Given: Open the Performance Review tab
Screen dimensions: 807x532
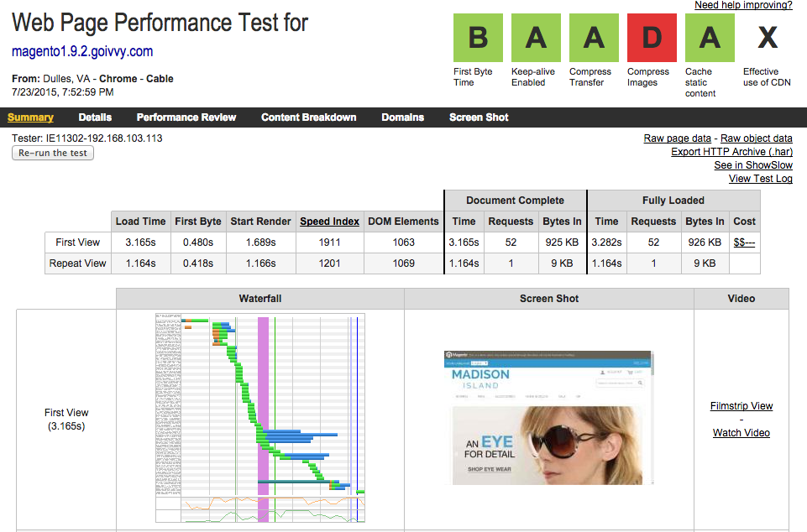Looking at the screenshot, I should [186, 117].
